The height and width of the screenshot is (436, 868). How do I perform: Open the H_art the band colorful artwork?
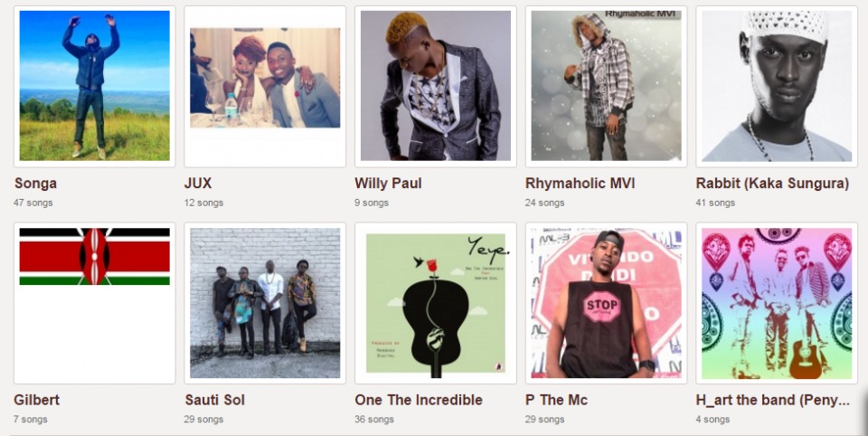coord(777,303)
